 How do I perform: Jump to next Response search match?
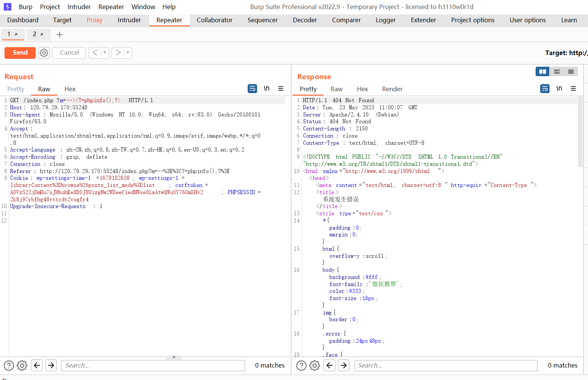click(343, 365)
